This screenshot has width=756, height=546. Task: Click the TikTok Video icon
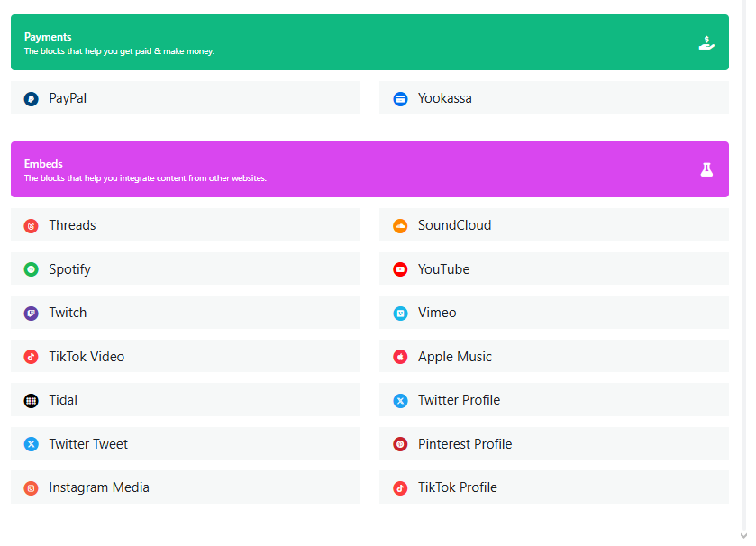tap(32, 357)
